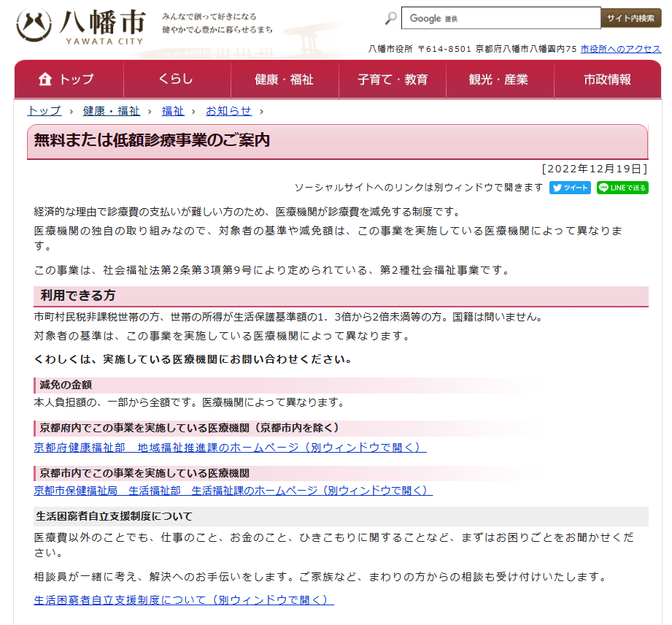Image resolution: width=672 pixels, height=625 pixels.
Task: Click the 利用できる方 section heading
Action: pos(77,295)
